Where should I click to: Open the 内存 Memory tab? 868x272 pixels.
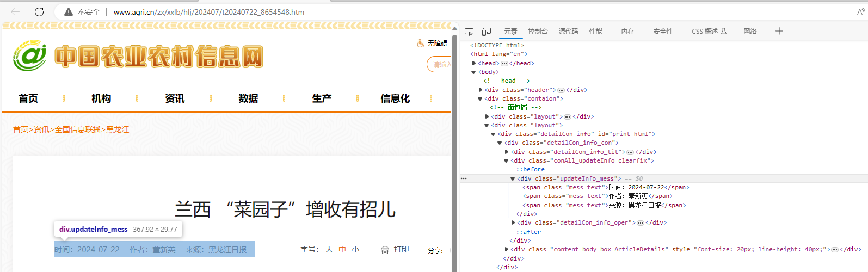[x=627, y=32]
